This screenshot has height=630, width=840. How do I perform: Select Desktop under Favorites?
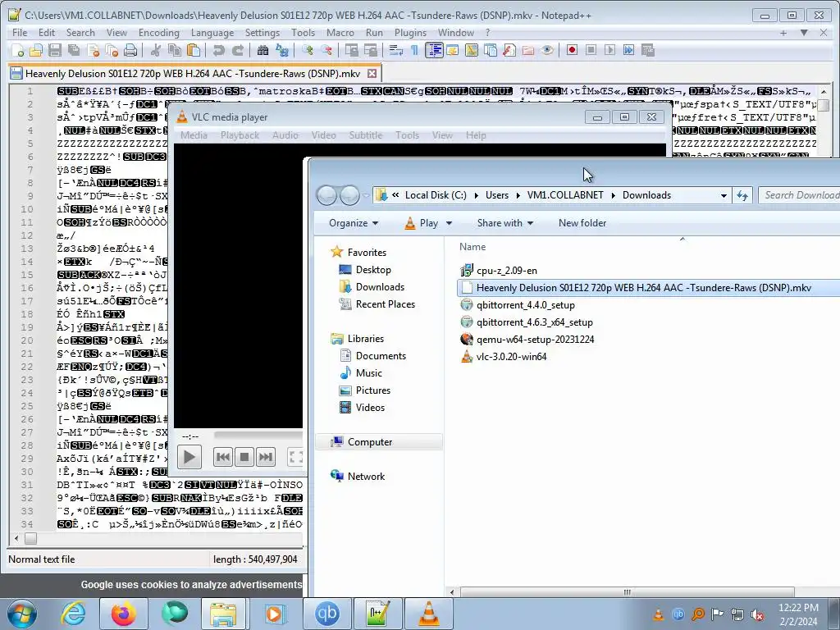(373, 269)
